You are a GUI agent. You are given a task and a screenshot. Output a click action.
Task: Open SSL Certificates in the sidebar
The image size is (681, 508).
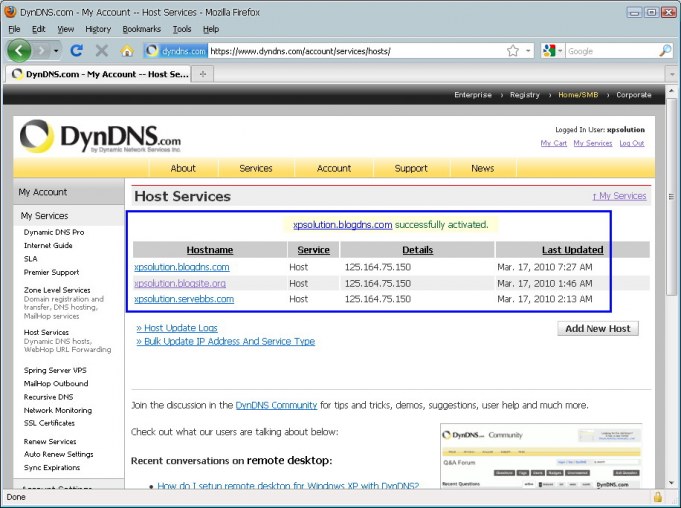[x=49, y=423]
